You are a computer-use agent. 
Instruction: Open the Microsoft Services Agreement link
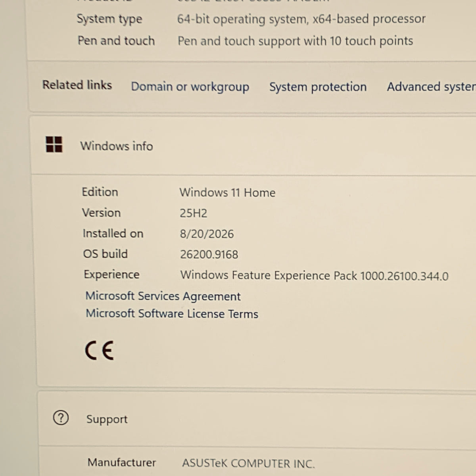tap(163, 296)
